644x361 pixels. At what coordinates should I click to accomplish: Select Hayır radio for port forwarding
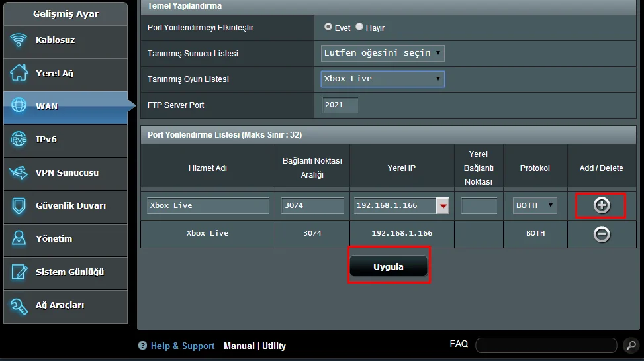(x=359, y=27)
